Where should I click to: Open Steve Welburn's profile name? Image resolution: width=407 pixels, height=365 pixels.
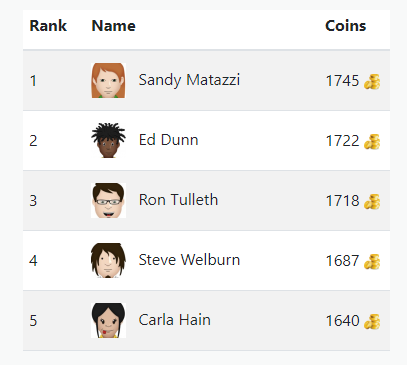189,260
